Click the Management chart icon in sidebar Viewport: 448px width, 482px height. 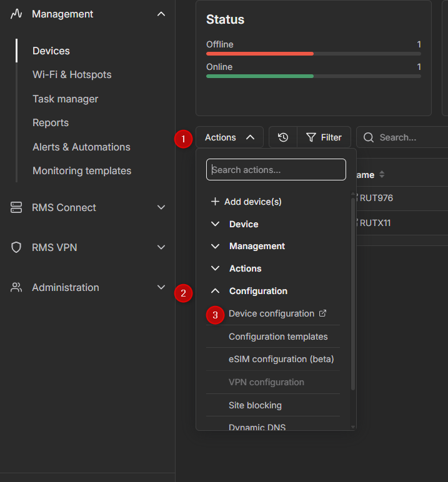pos(16,14)
